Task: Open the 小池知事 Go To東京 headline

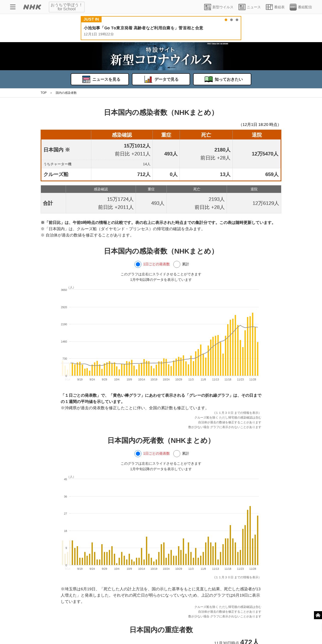Action: (x=143, y=28)
